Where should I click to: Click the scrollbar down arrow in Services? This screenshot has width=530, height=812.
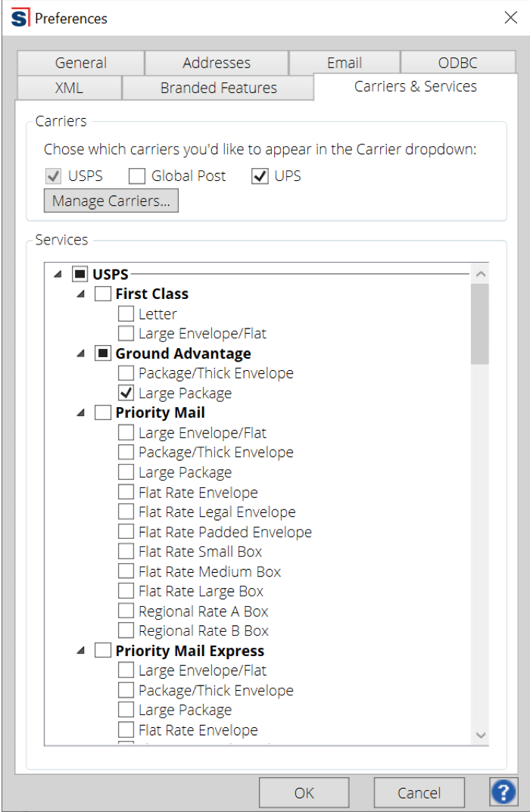pyautogui.click(x=480, y=734)
